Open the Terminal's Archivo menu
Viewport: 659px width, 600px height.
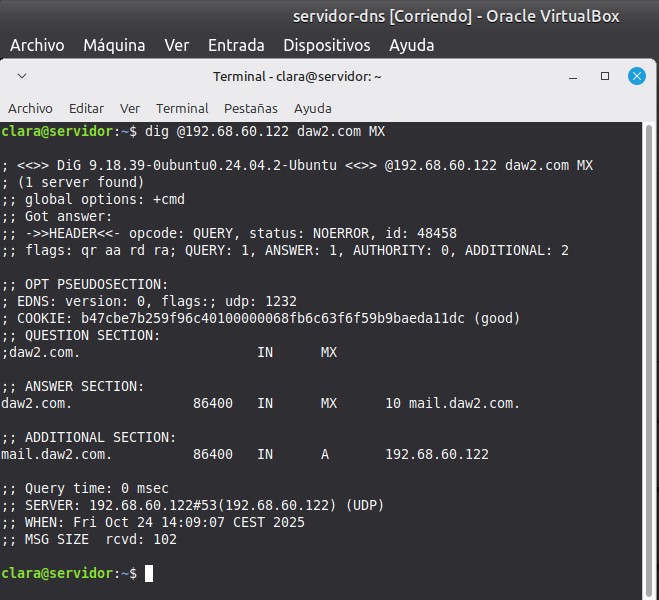click(30, 108)
